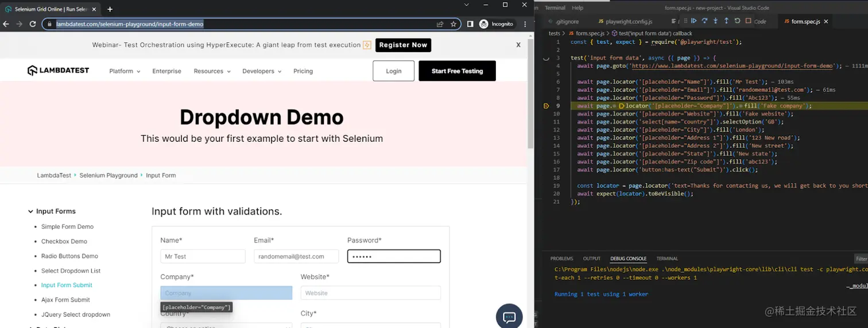The width and height of the screenshot is (868, 328).
Task: Open the Terminal menu in VS Code
Action: 555,8
